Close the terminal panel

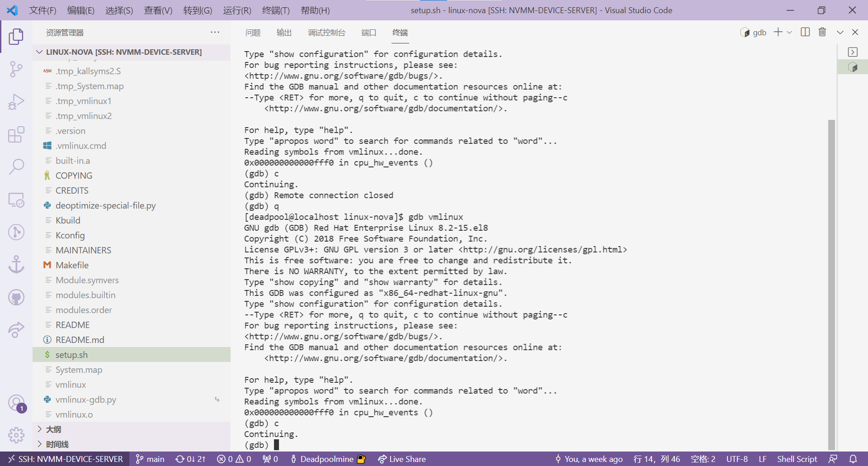tap(855, 32)
